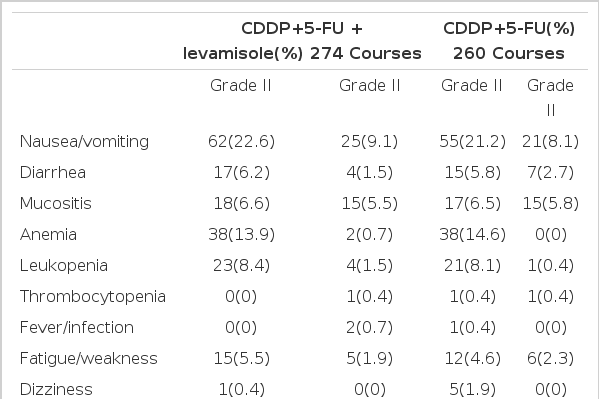This screenshot has width=599, height=399.
Task: Click the 23(8.4) leukopenia value
Action: [x=241, y=266]
